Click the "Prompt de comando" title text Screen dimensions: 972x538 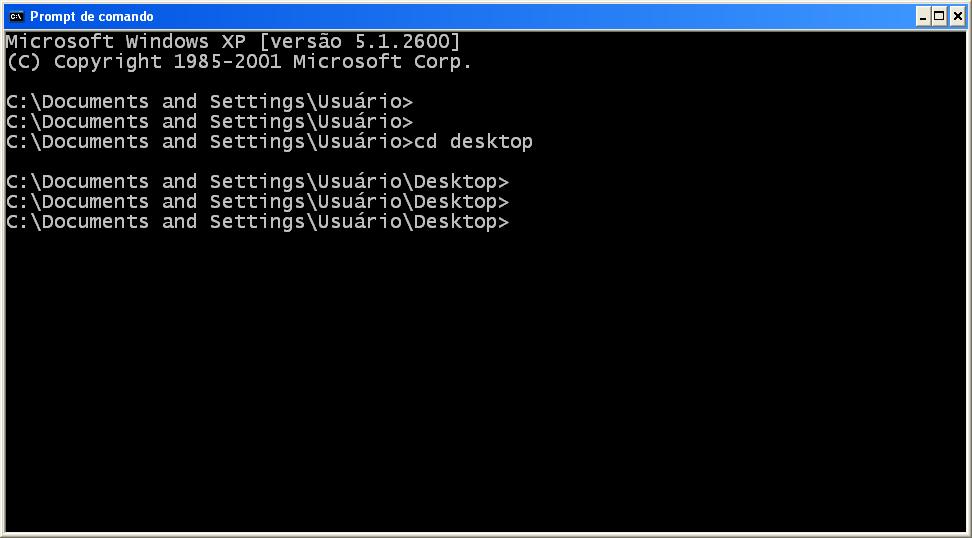[92, 16]
